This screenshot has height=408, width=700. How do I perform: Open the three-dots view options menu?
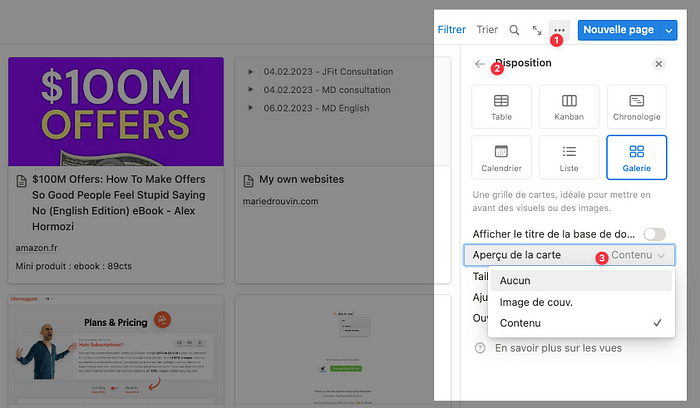click(x=559, y=30)
